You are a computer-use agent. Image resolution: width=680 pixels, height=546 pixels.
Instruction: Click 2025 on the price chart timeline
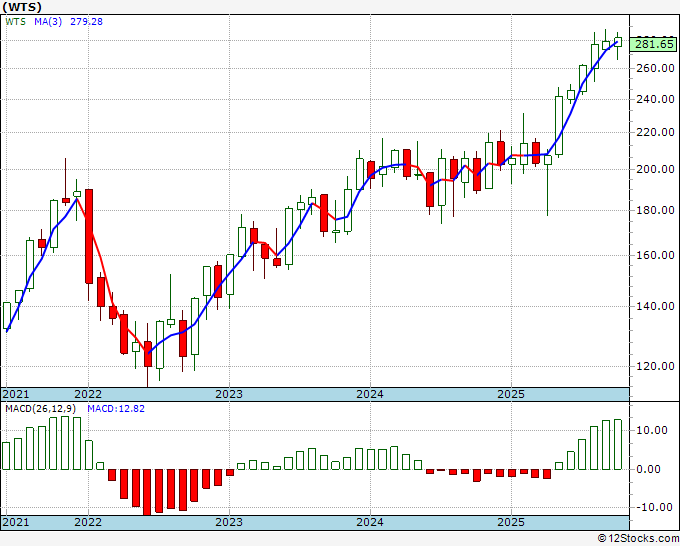[x=511, y=394]
